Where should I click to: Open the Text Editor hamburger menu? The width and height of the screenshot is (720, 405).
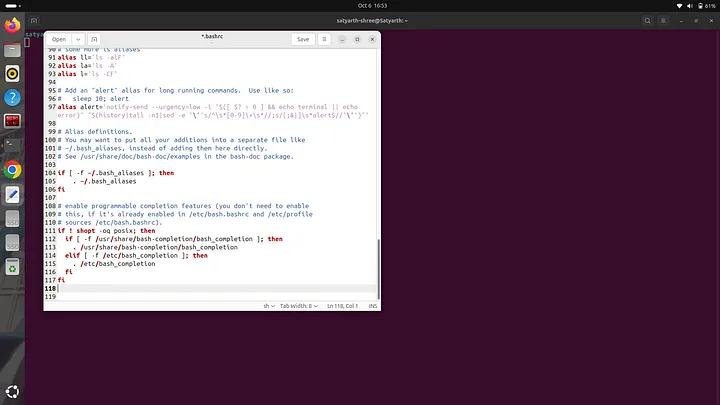pos(324,39)
